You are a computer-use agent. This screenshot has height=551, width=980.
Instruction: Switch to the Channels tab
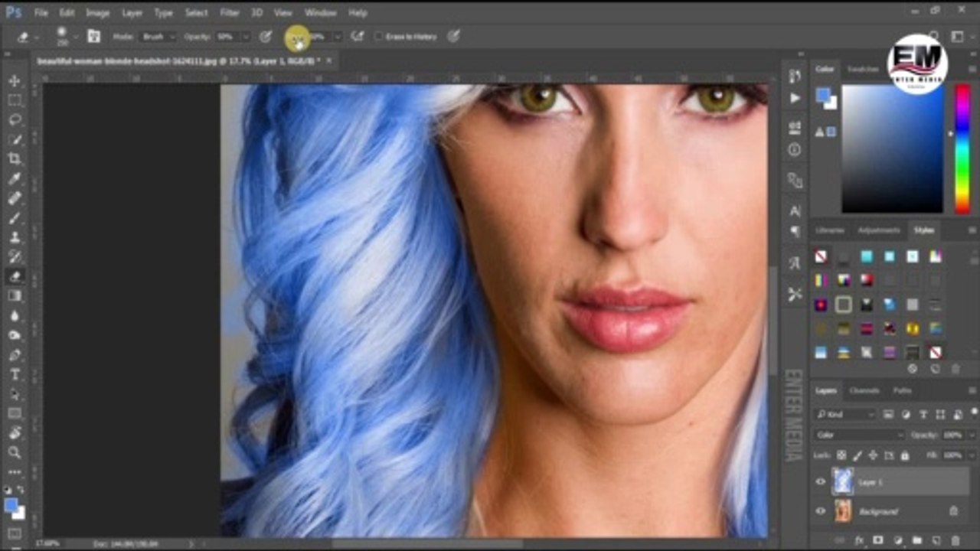[864, 390]
